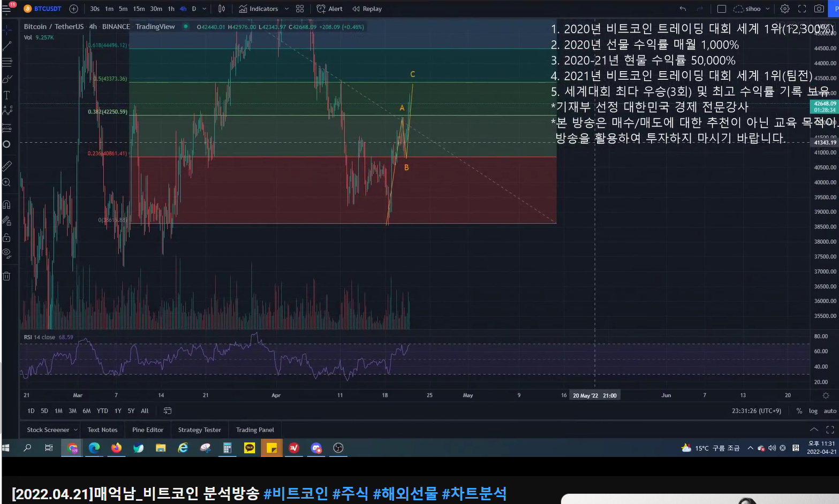This screenshot has height=504, width=839.
Task: Select the forecast and measurement position tool
Action: click(x=7, y=127)
